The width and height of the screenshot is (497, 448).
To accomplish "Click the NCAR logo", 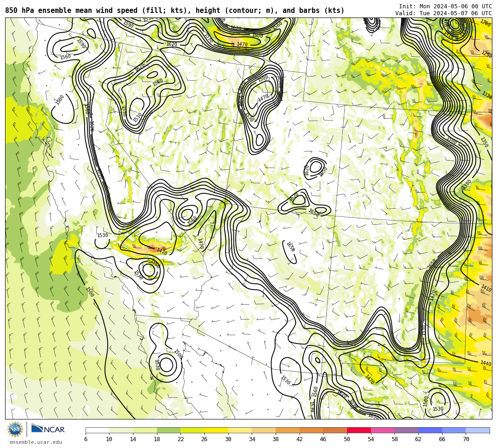I will point(48,429).
